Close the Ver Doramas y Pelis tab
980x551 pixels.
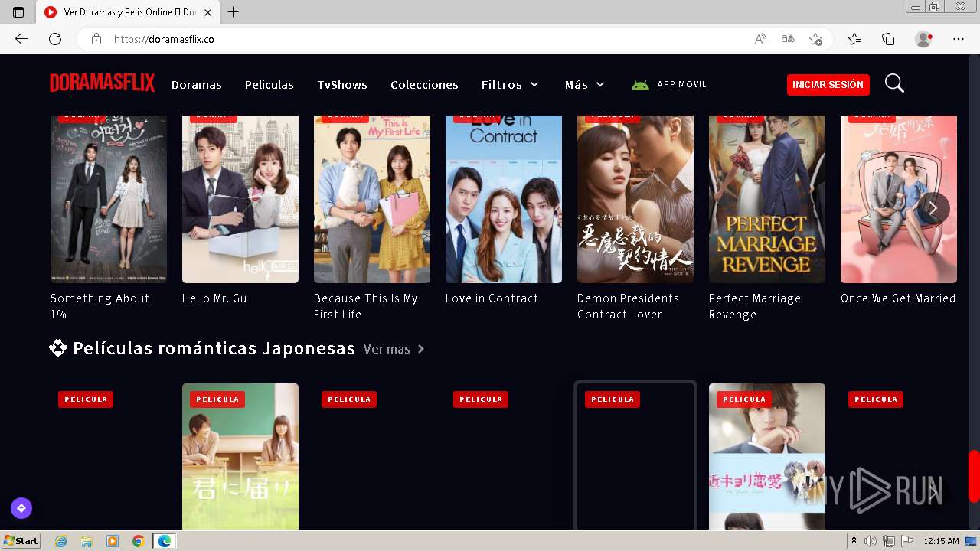pyautogui.click(x=208, y=12)
